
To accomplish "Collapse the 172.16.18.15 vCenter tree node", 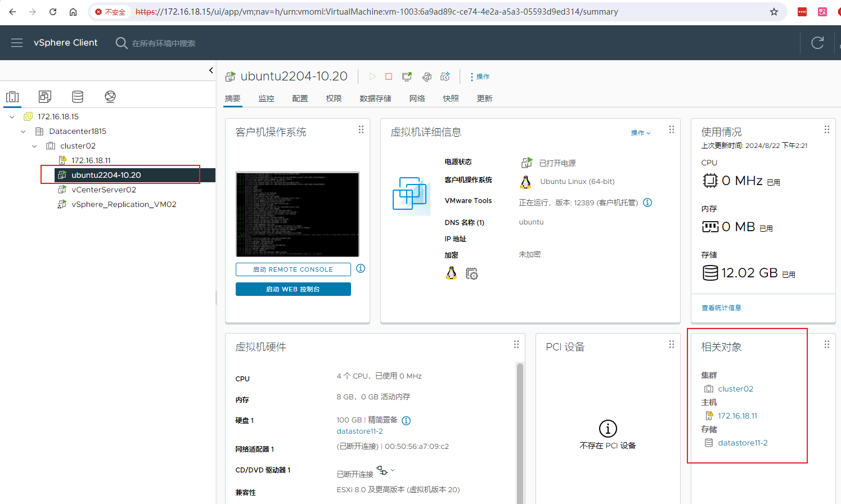I will (12, 117).
